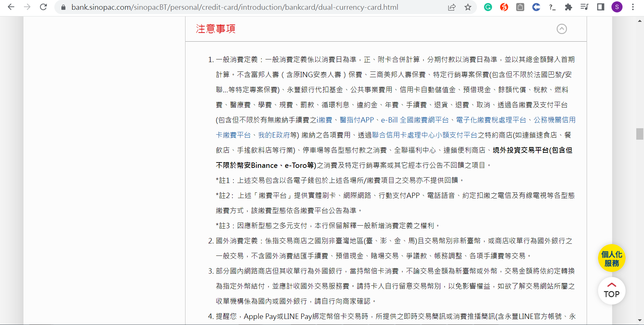Reload the page with the refresh icon

tap(43, 7)
